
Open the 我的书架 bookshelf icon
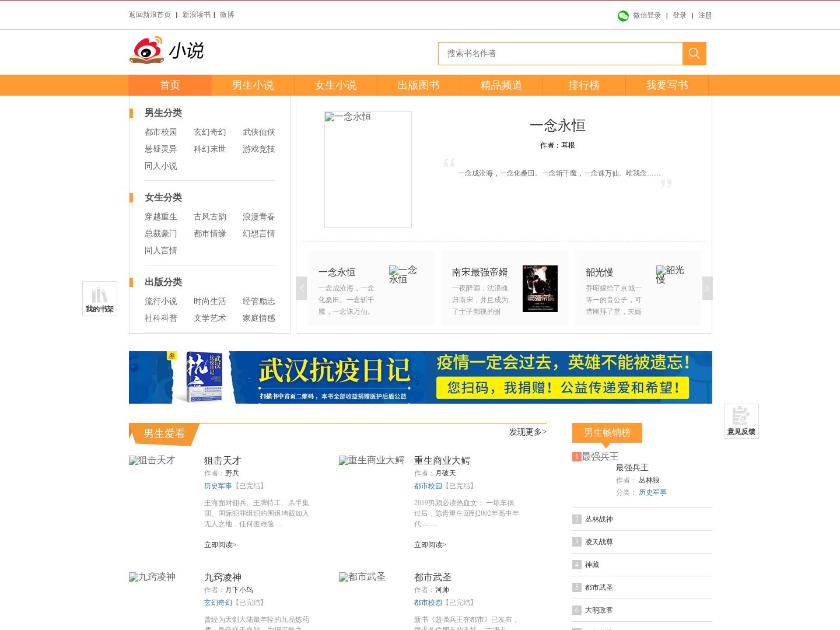click(100, 299)
